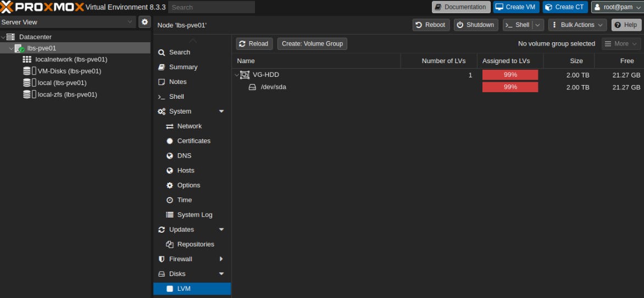
Task: Open the More dropdown menu
Action: coord(621,43)
